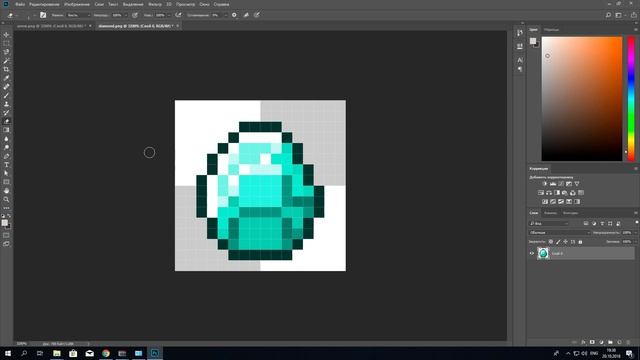The image size is (640, 360).
Task: Click inside the color picker field
Action: click(x=582, y=98)
